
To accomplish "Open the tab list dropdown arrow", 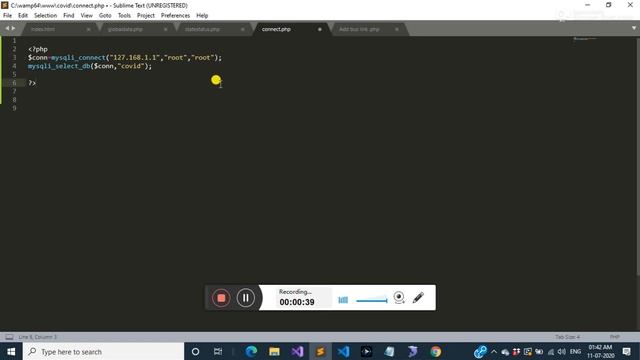I will point(634,28).
